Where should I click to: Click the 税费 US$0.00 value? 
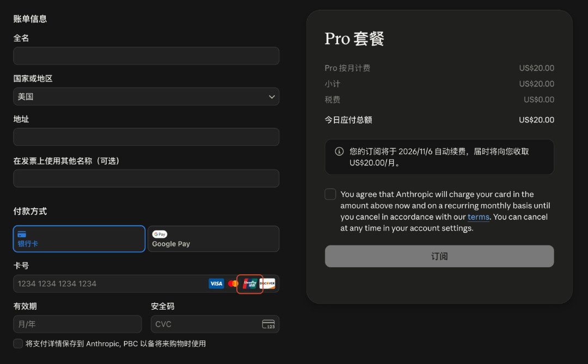(539, 100)
